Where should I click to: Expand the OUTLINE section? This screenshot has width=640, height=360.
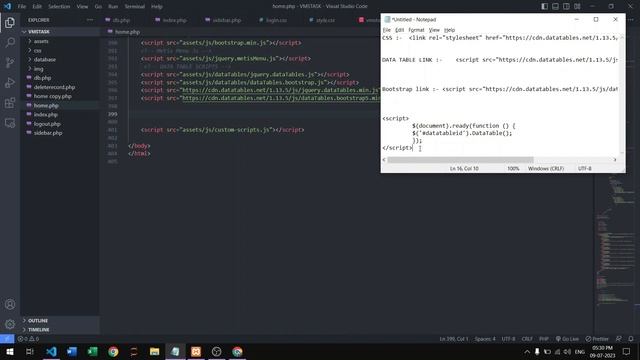coord(60,320)
